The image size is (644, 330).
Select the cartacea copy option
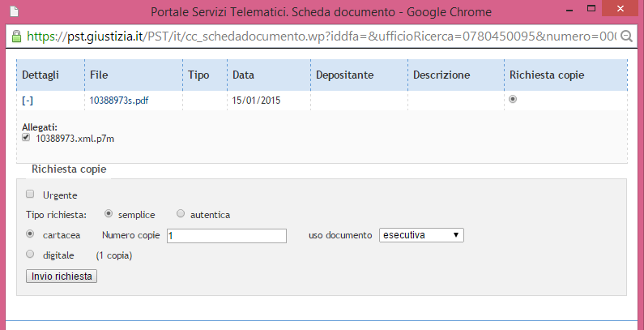[30, 234]
